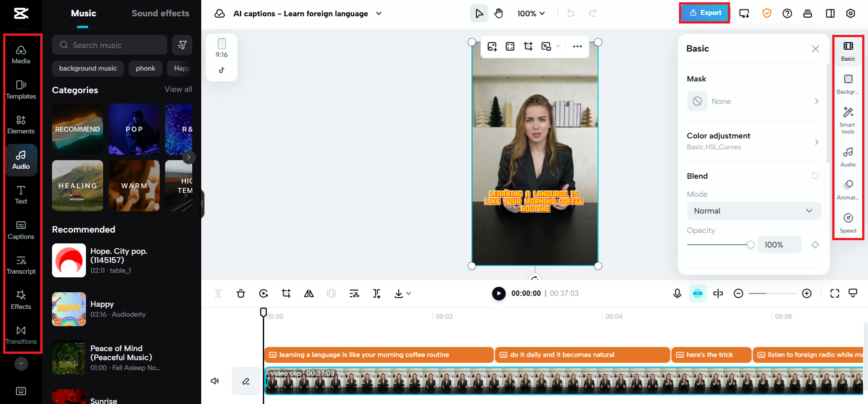The width and height of the screenshot is (868, 404).
Task: Open the Captions panel
Action: (21, 230)
